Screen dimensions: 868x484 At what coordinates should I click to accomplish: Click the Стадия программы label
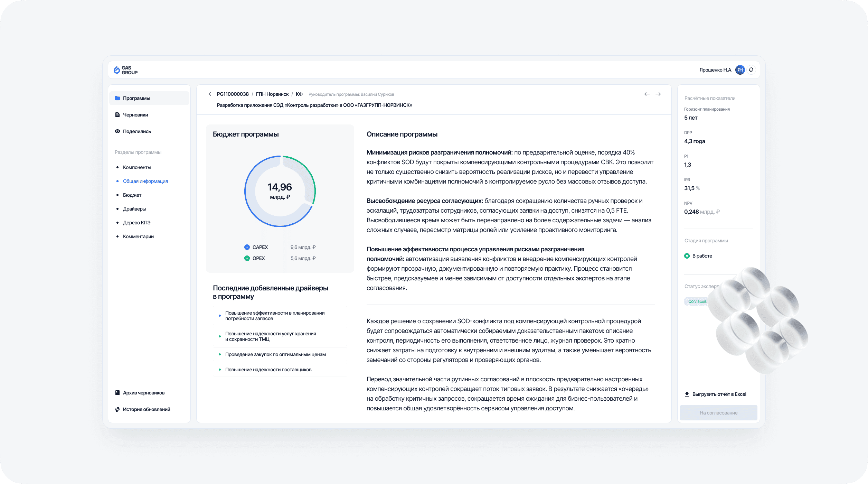tap(706, 241)
